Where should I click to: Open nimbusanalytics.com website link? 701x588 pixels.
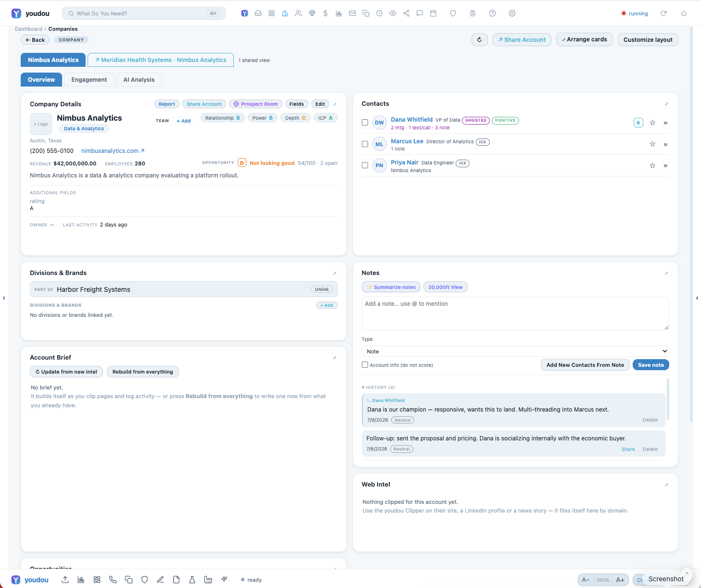pyautogui.click(x=113, y=151)
